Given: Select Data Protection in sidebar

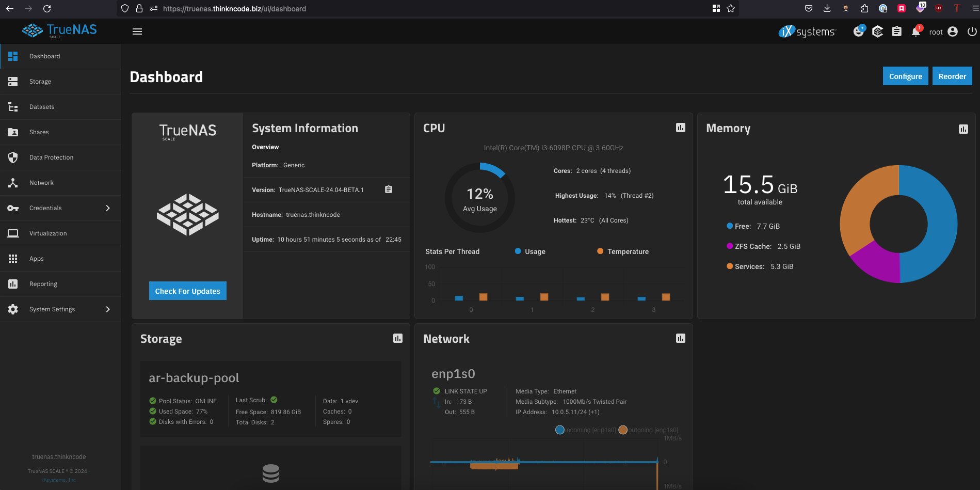Looking at the screenshot, I should point(60,157).
